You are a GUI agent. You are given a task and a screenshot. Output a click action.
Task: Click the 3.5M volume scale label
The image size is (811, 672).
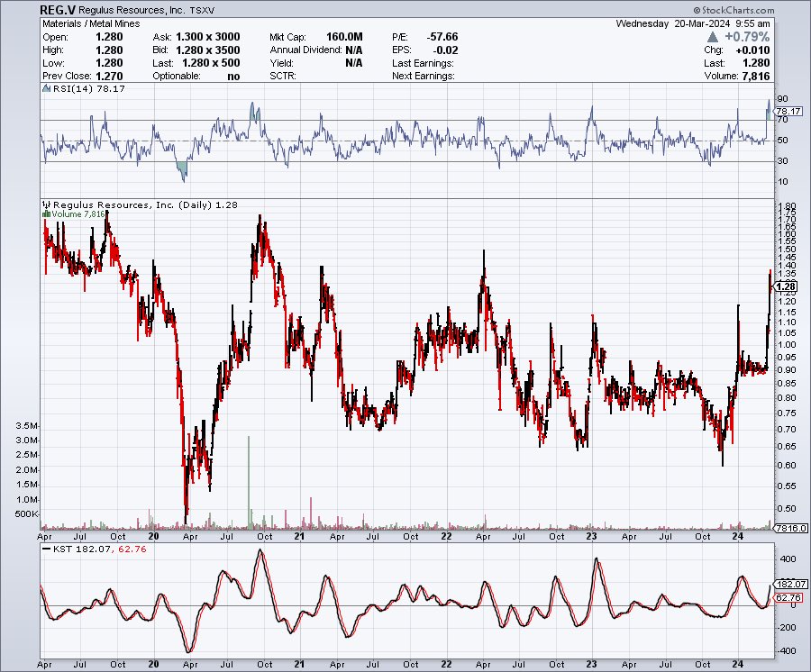point(27,426)
